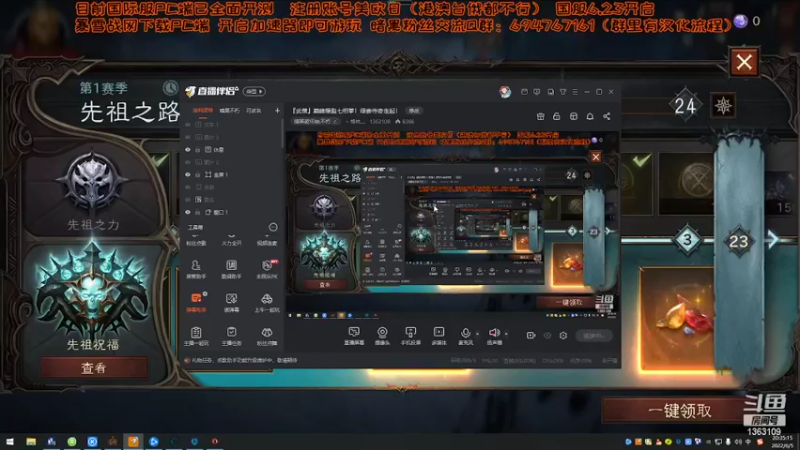
Task: Select the orange active scene tab
Action: 203,110
